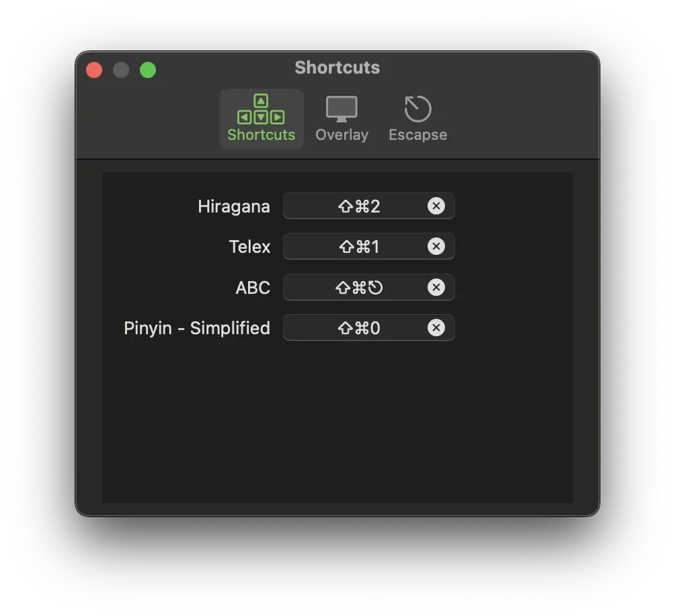This screenshot has height=616, width=675.
Task: Click the Hiragana label text
Action: click(x=234, y=206)
